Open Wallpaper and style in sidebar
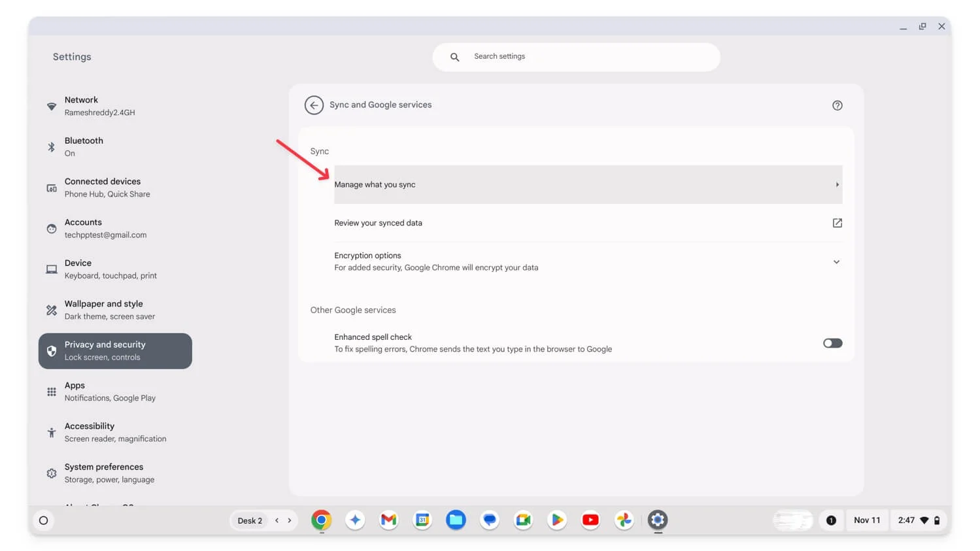The width and height of the screenshot is (980, 551). point(115,310)
